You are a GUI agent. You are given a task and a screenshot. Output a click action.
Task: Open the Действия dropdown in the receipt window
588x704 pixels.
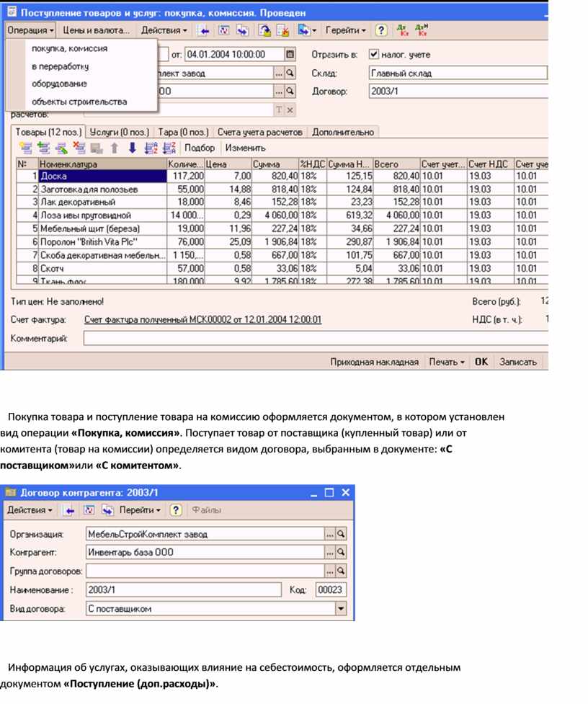coord(164,30)
